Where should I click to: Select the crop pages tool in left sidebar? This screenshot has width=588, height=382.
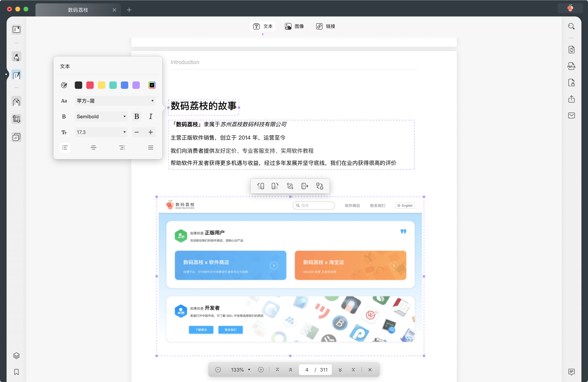pyautogui.click(x=16, y=119)
